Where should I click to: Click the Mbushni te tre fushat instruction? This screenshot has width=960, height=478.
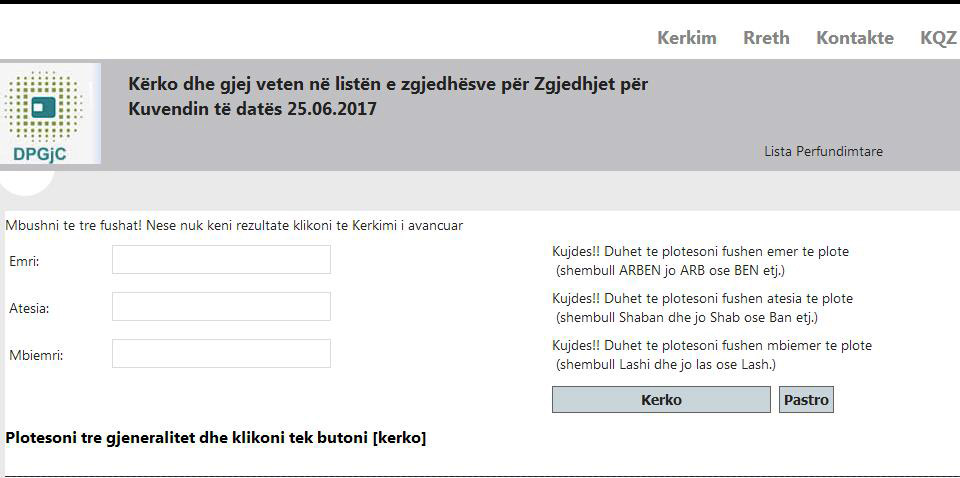pos(234,226)
